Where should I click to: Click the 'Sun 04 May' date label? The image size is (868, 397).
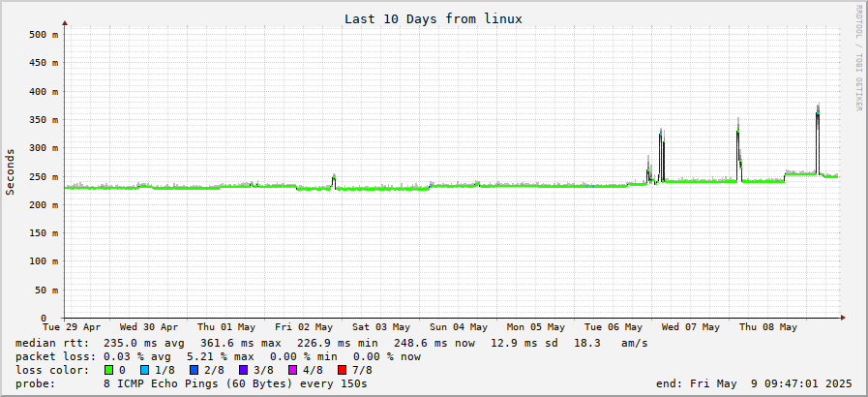click(459, 327)
